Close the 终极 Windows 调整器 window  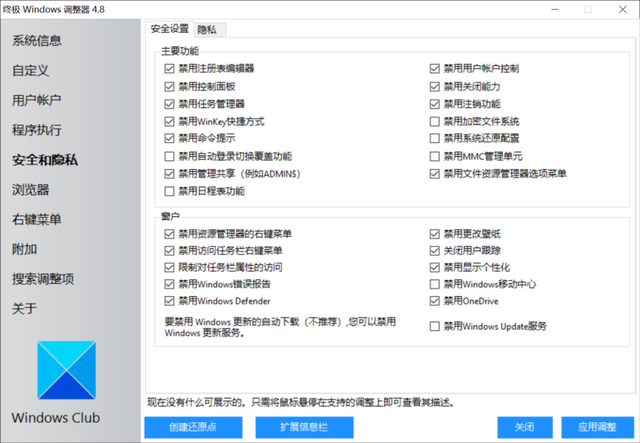(622, 9)
